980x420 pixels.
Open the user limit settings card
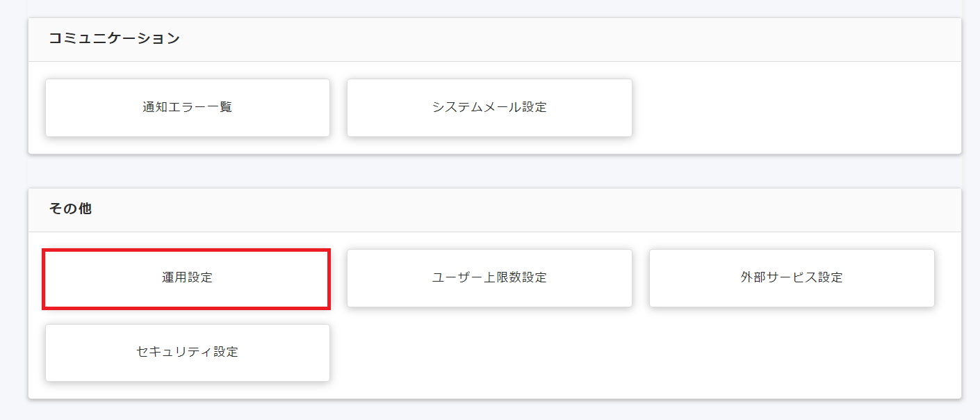[x=489, y=277]
